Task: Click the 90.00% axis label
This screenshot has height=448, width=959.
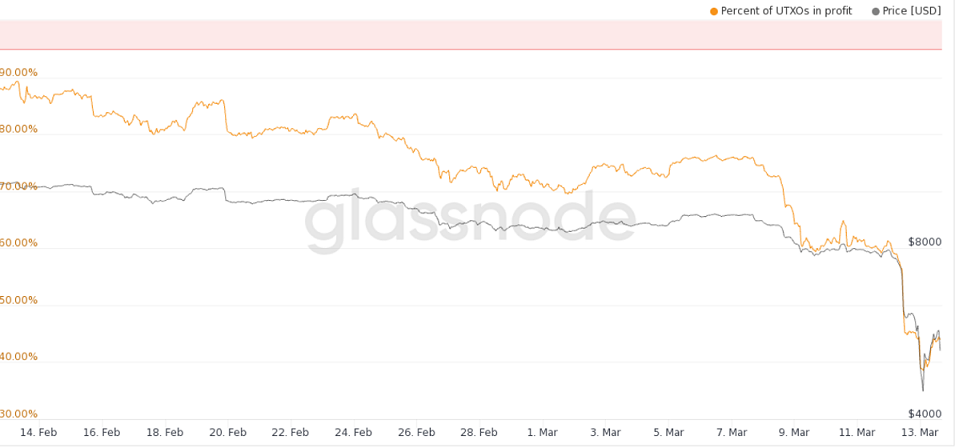Action: coord(19,72)
